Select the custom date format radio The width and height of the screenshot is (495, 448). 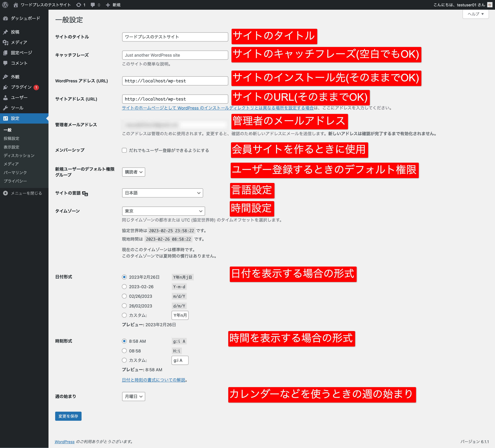click(x=124, y=315)
